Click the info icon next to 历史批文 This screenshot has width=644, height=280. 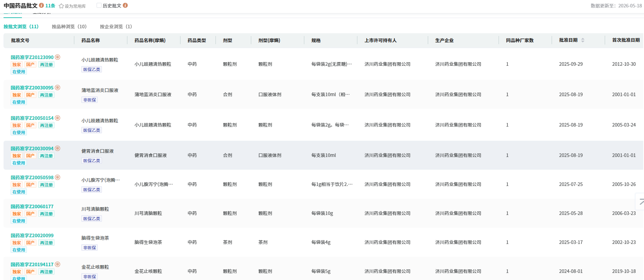point(125,5)
